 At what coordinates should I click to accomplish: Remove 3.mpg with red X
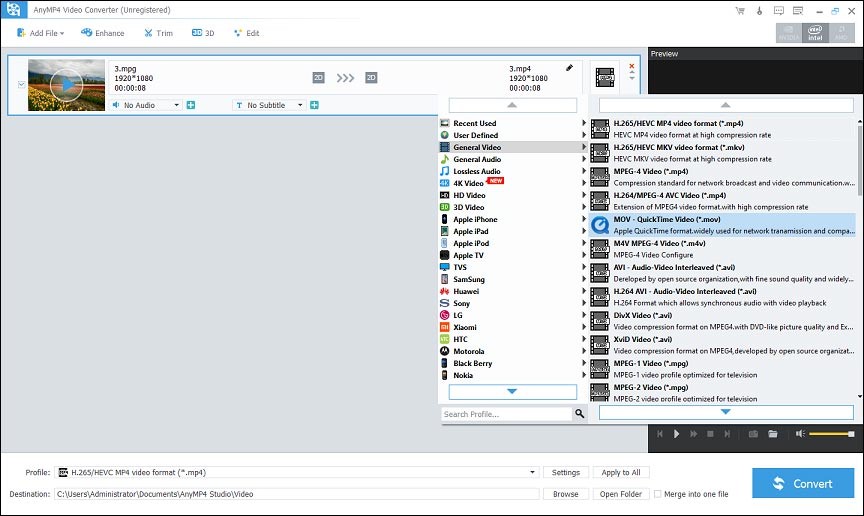631,66
